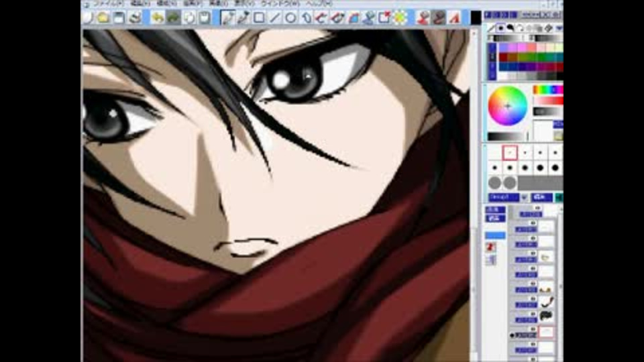Select the thin diagonal line brush shape
Viewport: 644px width, 362px height.
click(491, 28)
